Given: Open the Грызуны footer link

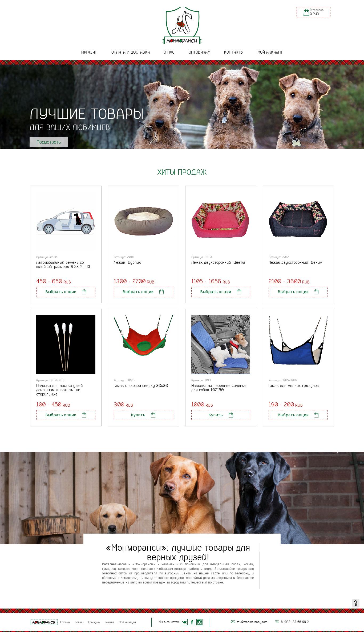Looking at the screenshot, I should 94,622.
